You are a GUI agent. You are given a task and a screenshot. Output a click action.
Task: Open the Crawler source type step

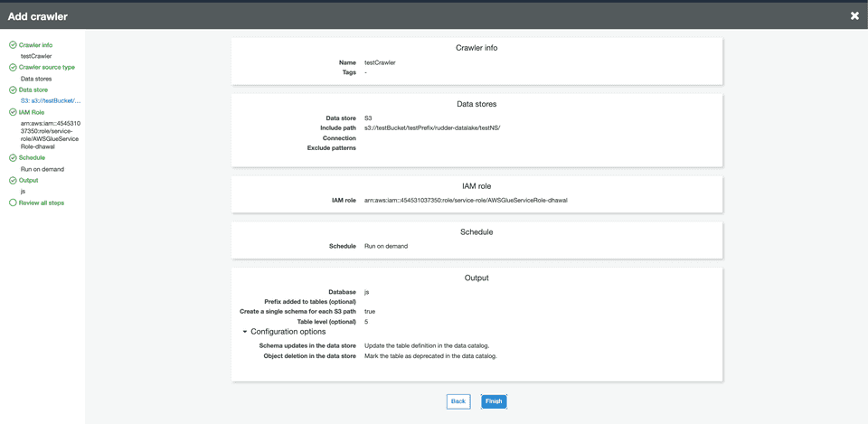coord(46,68)
